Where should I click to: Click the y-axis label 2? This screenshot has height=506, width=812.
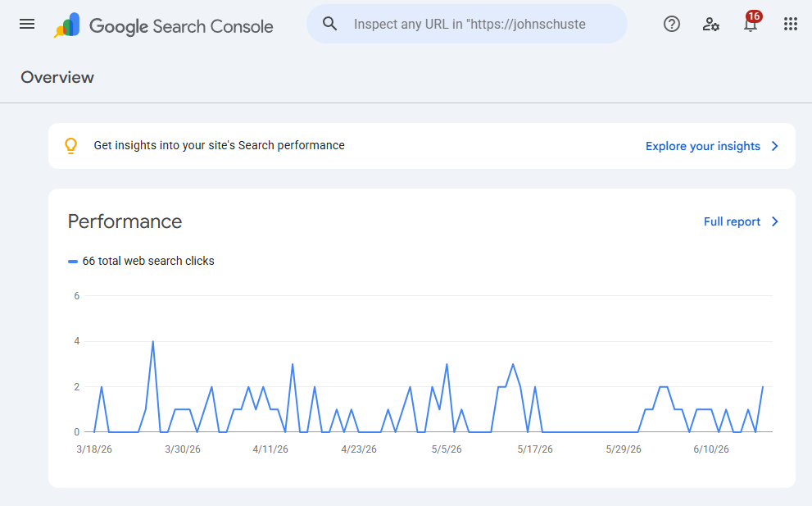(77, 387)
